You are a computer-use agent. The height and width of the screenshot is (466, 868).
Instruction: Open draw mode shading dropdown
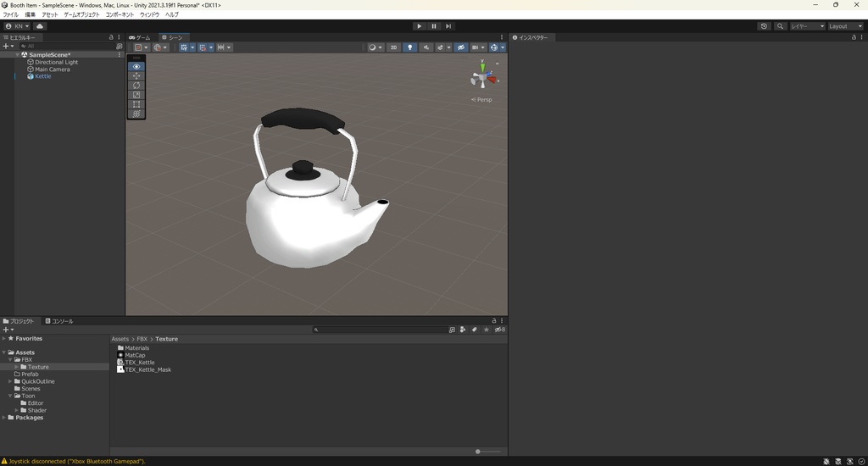pos(376,47)
